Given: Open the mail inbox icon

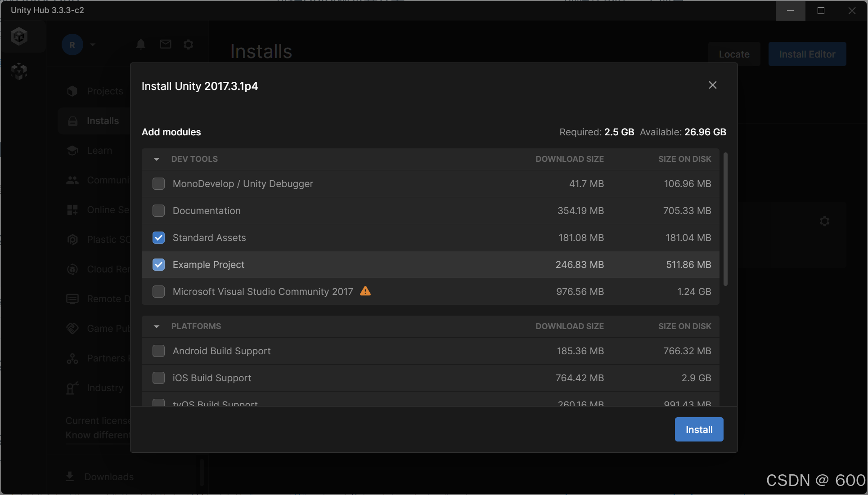Looking at the screenshot, I should pyautogui.click(x=166, y=44).
